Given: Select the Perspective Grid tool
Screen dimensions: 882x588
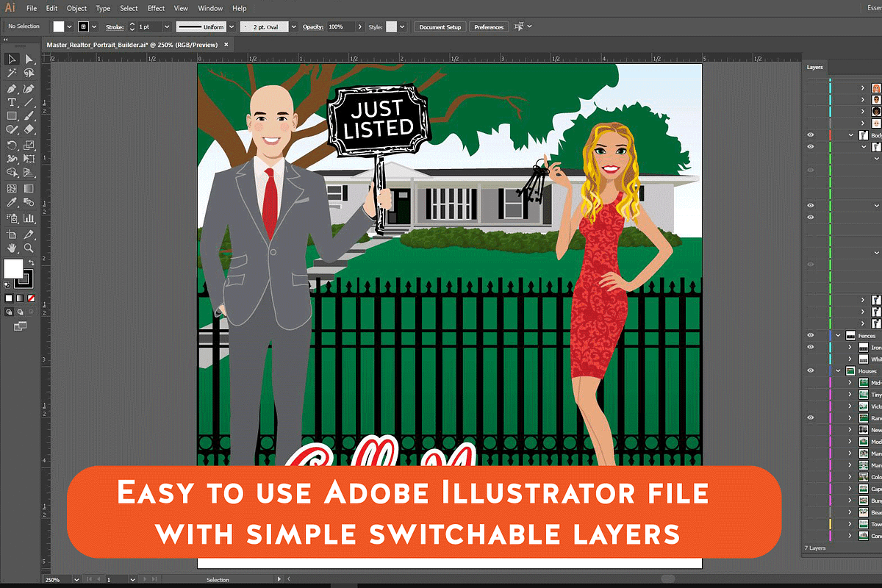Looking at the screenshot, I should point(29,173).
